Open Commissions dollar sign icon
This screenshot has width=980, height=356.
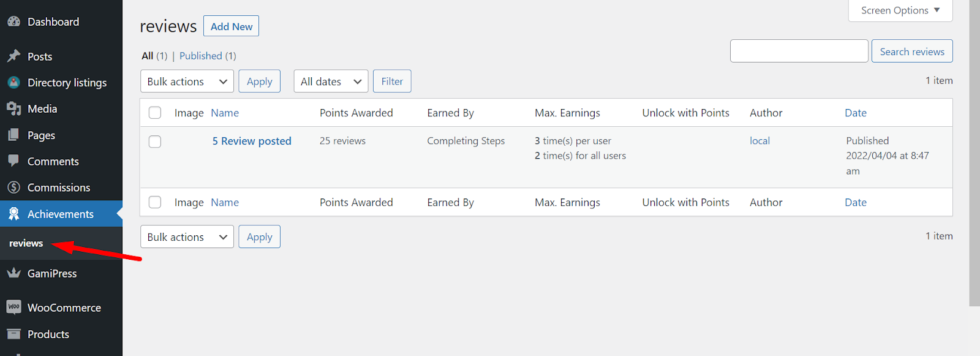[x=13, y=187]
